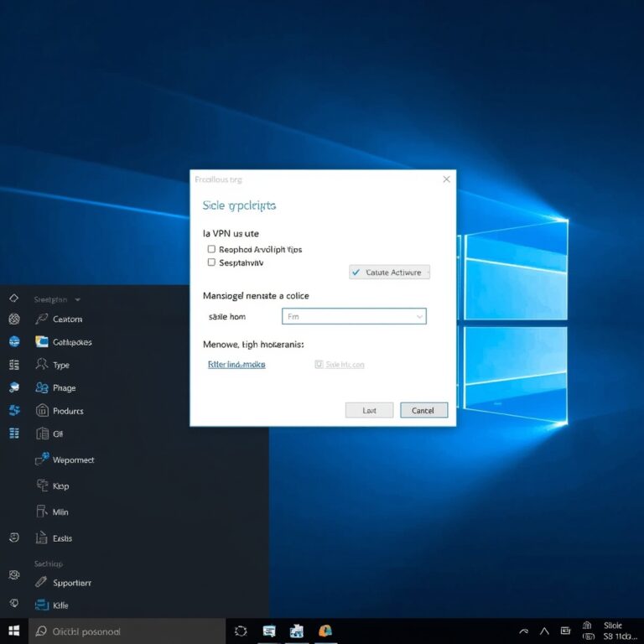Open the circular Task View taskbar icon
This screenshot has width=644, height=644.
click(x=241, y=631)
